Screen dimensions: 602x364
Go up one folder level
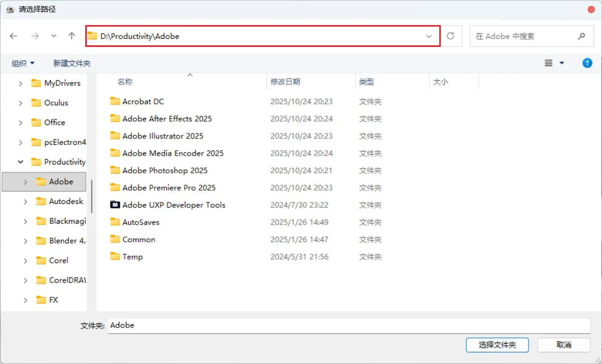(71, 36)
